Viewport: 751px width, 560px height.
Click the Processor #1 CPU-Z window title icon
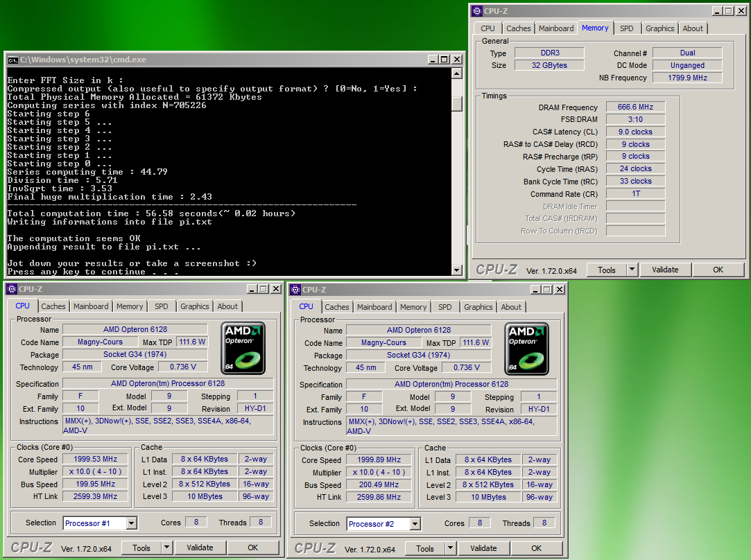pyautogui.click(x=12, y=289)
